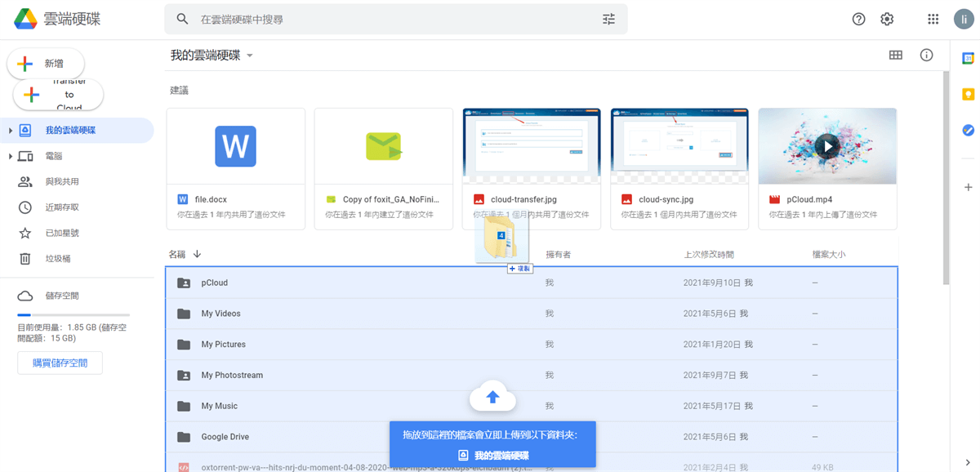The width and height of the screenshot is (980, 472).
Task: Expand 電腦 tree arrow in sidebar
Action: coord(11,156)
